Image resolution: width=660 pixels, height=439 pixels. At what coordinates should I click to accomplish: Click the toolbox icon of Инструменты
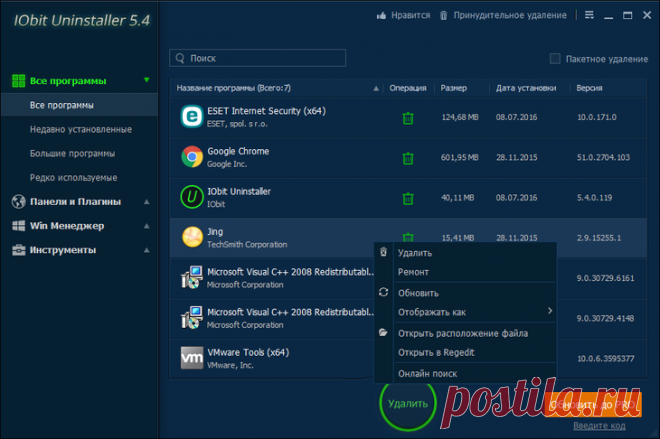[x=19, y=250]
